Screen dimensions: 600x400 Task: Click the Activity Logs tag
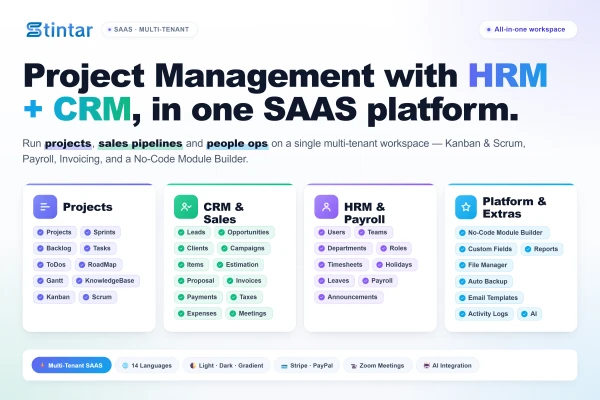click(484, 314)
